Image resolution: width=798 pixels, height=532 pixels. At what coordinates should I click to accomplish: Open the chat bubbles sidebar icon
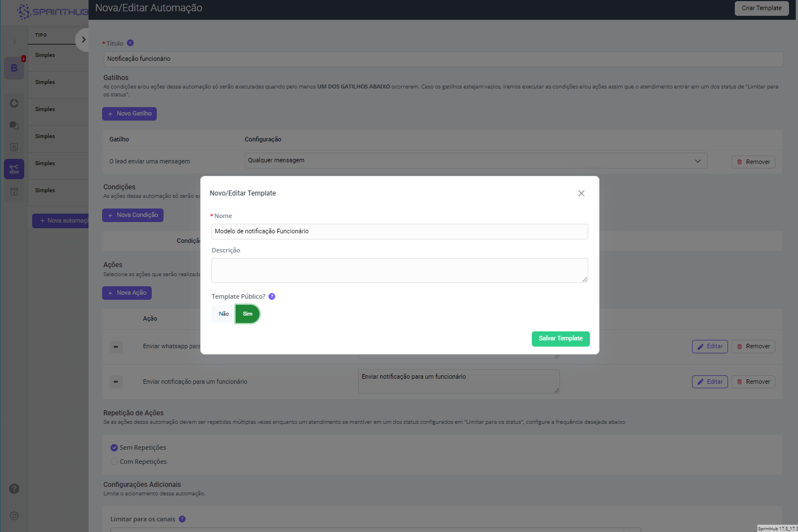coord(14,125)
